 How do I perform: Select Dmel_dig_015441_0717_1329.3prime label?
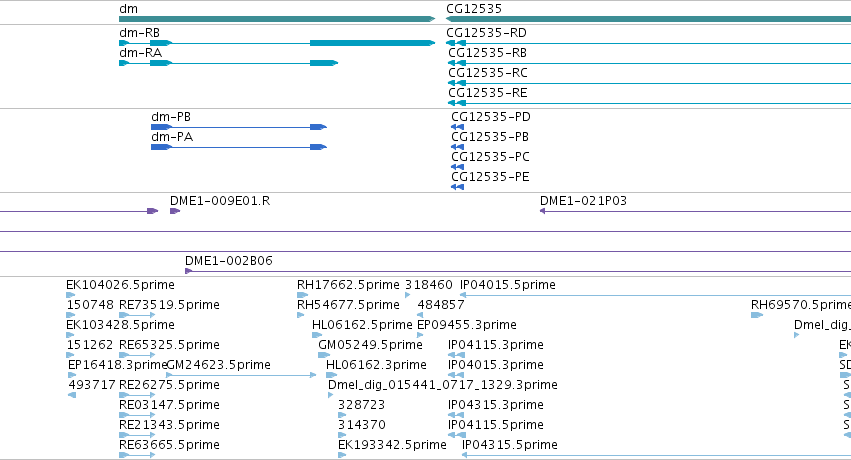(443, 386)
